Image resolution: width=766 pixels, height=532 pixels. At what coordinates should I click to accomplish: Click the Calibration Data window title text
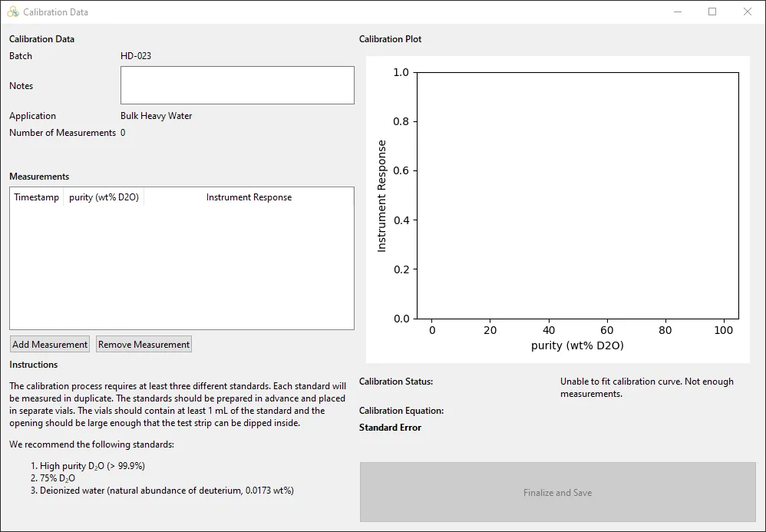click(55, 12)
